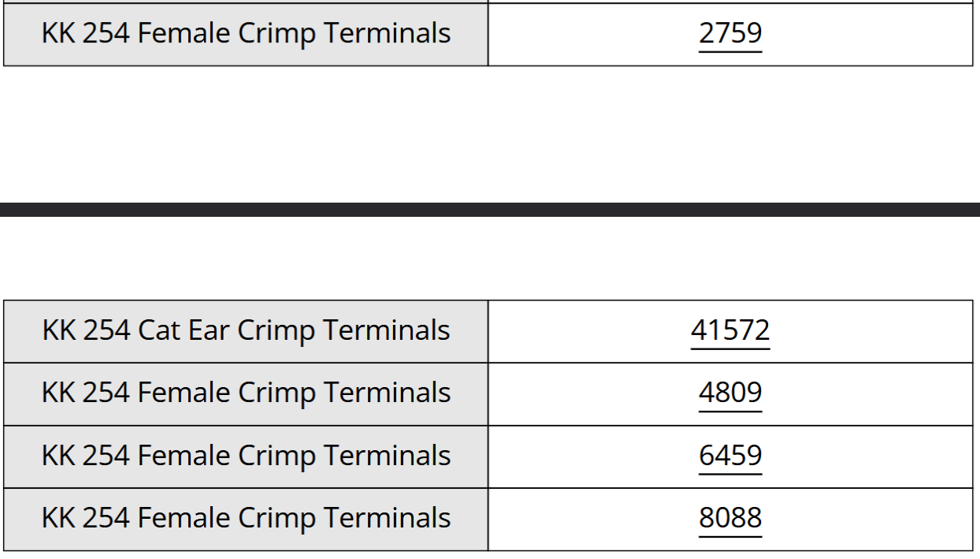Click the dark horizontal divider bar
The image size is (980, 559).
490,210
